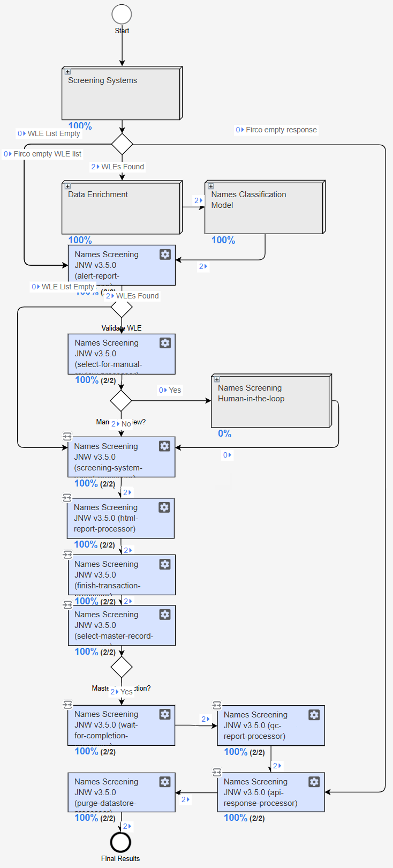Open gear icon on select-for-manual node
The height and width of the screenshot is (868, 393).
pyautogui.click(x=165, y=343)
